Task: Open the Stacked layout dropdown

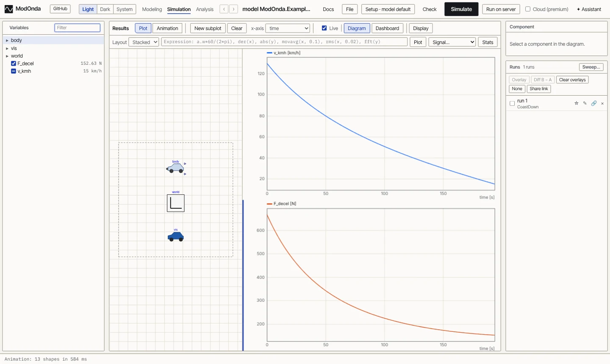Action: click(x=144, y=42)
